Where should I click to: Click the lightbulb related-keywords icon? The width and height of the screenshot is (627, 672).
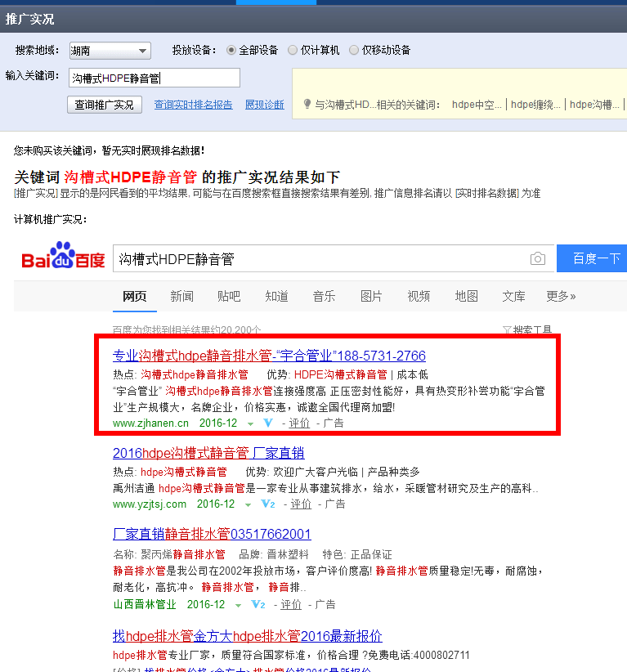click(307, 104)
